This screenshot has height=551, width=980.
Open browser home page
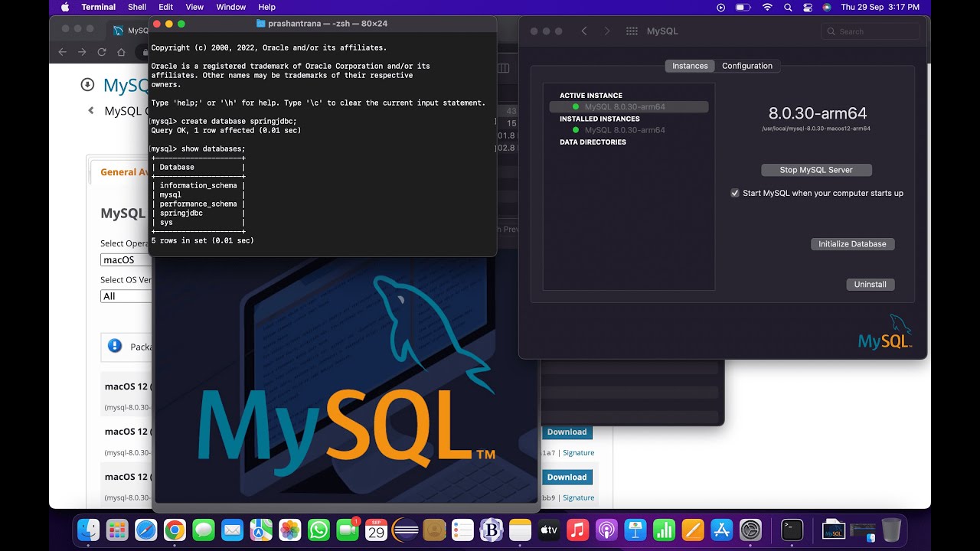(121, 52)
